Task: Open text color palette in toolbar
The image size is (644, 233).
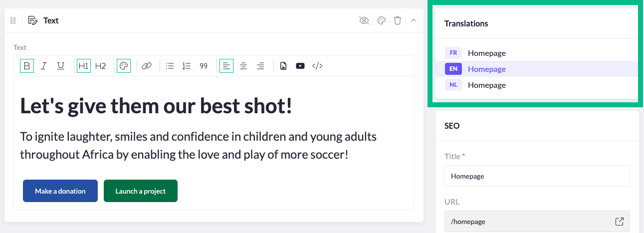Action: point(124,66)
